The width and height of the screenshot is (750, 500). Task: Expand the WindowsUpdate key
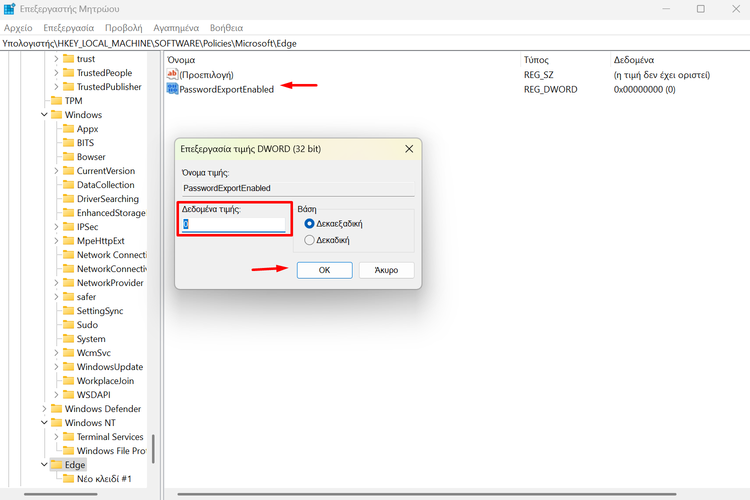[56, 367]
